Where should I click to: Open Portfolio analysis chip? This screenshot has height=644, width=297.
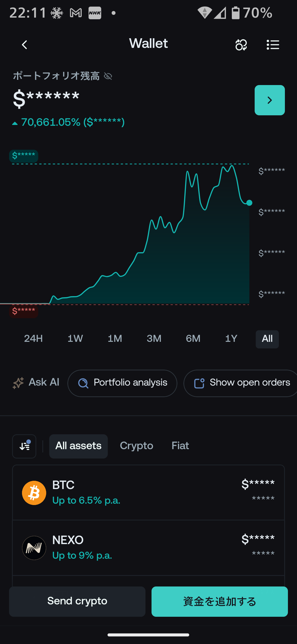tap(122, 383)
